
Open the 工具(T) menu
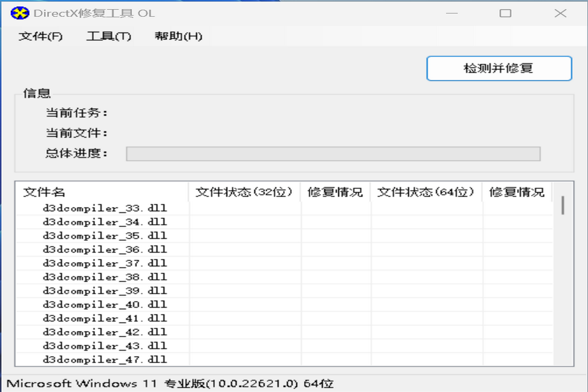(x=109, y=36)
